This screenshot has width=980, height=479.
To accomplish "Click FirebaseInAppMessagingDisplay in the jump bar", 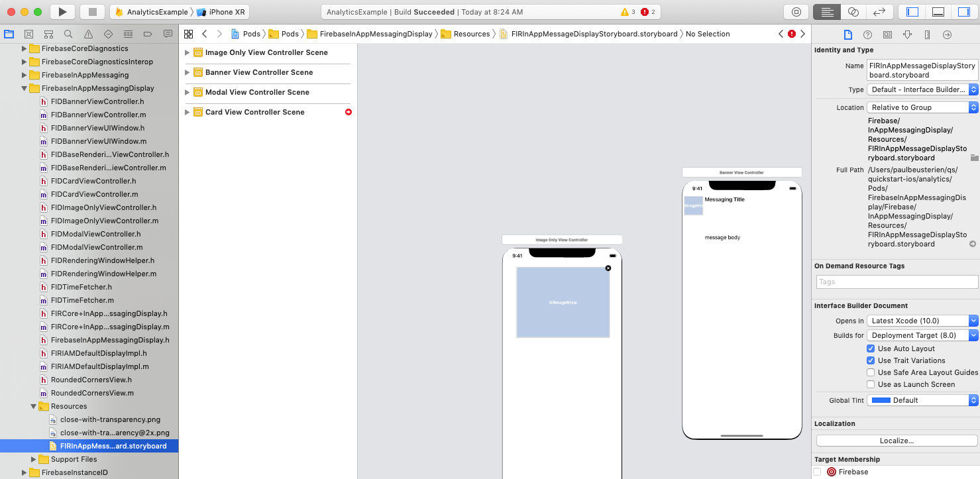I will pyautogui.click(x=370, y=34).
